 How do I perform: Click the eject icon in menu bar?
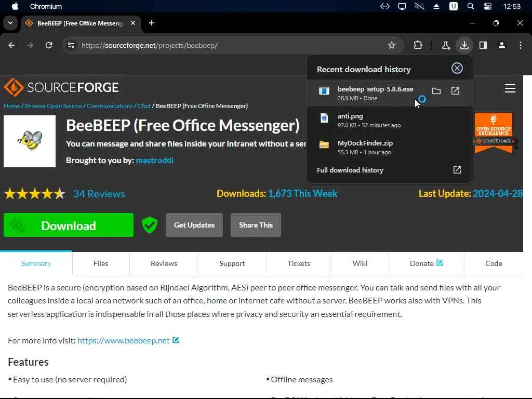[436, 6]
